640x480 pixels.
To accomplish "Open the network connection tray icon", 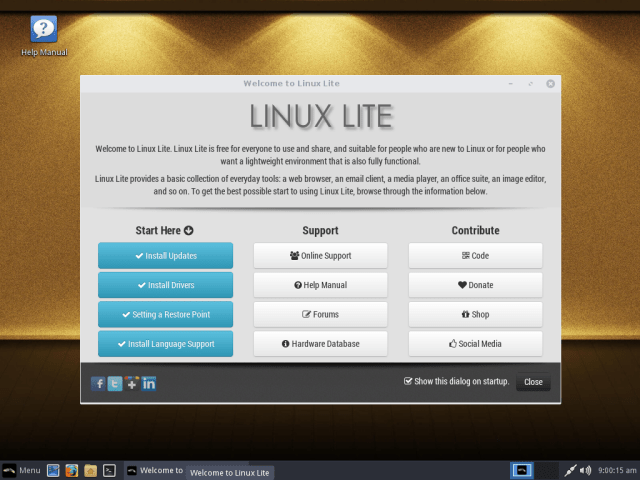I will (x=571, y=470).
